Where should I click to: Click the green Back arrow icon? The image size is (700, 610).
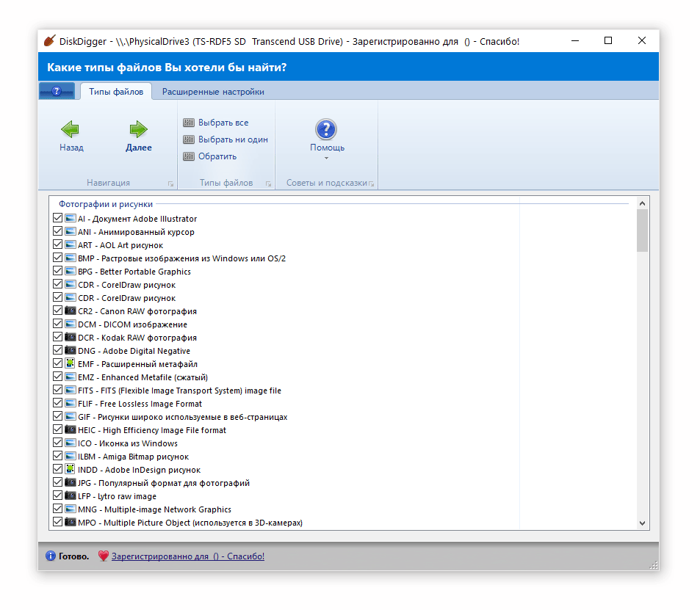click(71, 130)
